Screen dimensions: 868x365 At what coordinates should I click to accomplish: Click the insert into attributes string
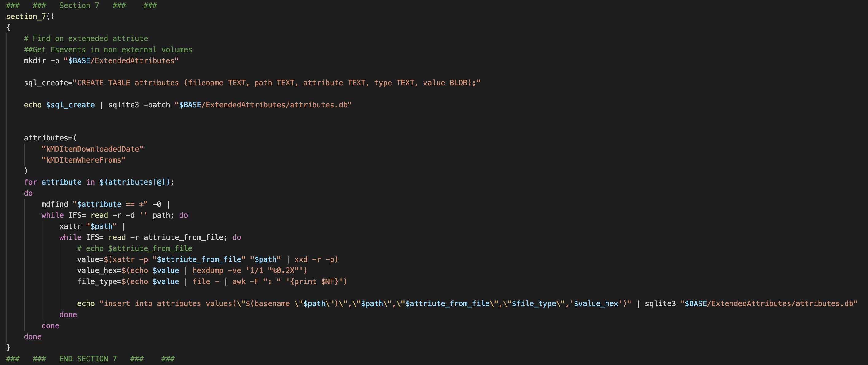[x=365, y=304]
